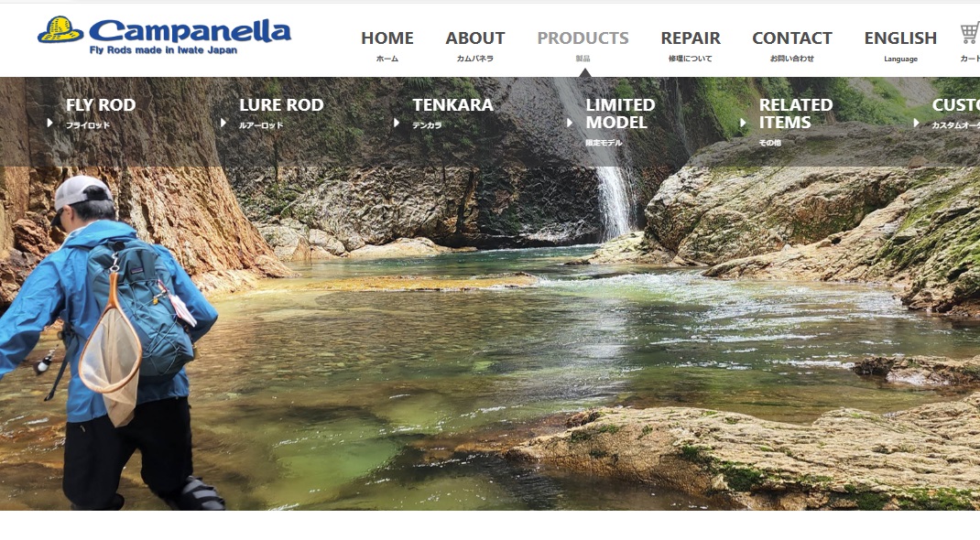Click the arrow beside LURE ROD
The height and width of the screenshot is (540, 980).
tap(223, 123)
